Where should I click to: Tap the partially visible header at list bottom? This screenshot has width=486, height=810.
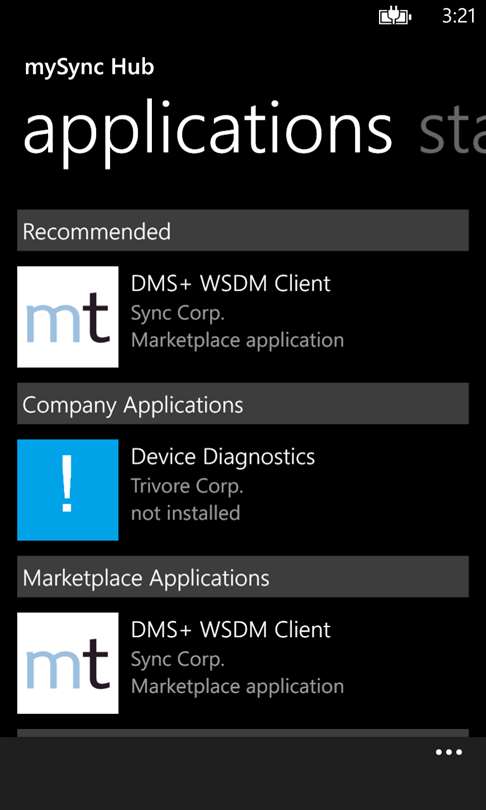[x=243, y=733]
